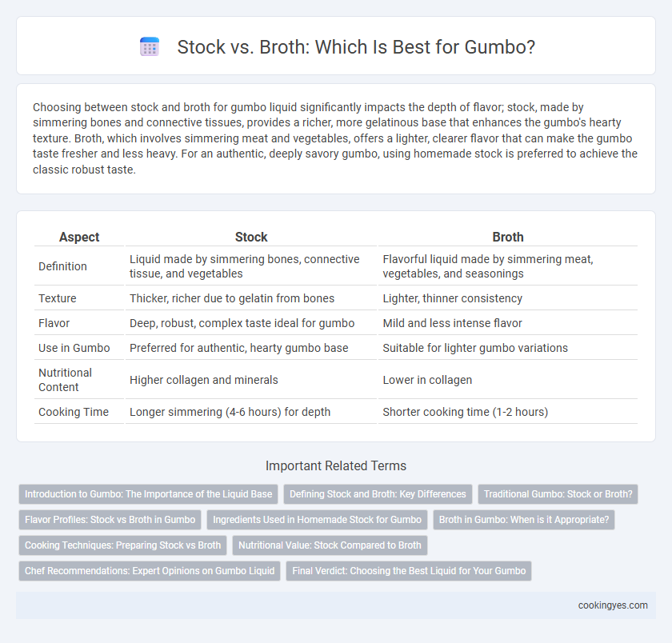
Task: Select 'Traditional Gumbo: Stock or Broth?' tag
Action: tap(558, 494)
